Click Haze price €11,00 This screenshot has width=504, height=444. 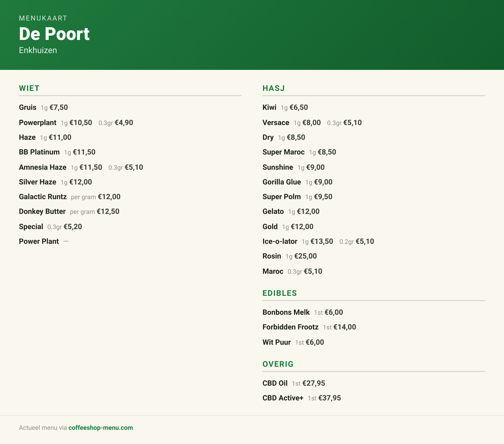pyautogui.click(x=60, y=137)
